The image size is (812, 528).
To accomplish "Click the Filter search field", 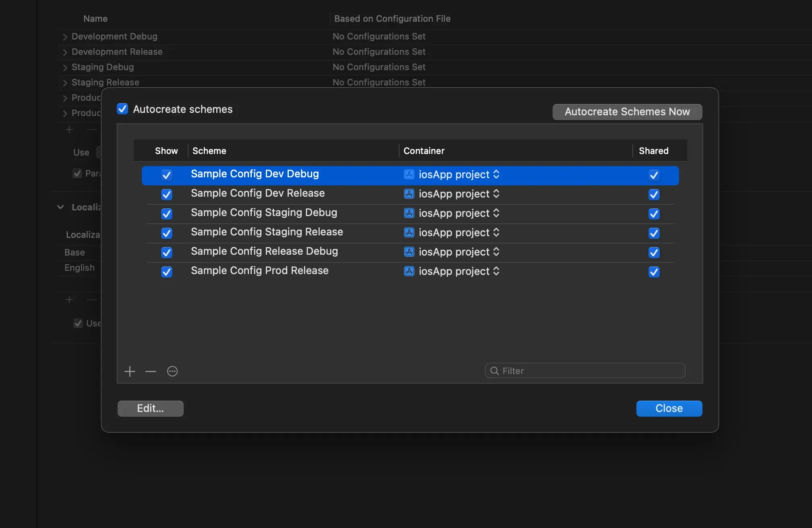I will click(585, 371).
